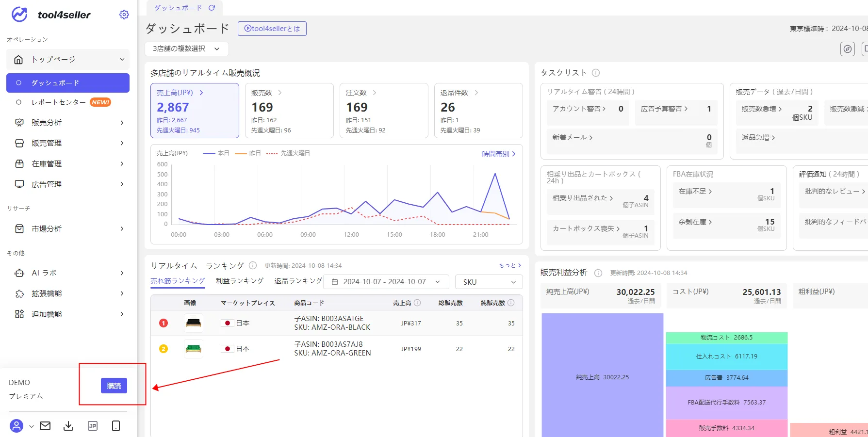
Task: Open 時間帯別 hourly view link
Action: click(x=499, y=154)
